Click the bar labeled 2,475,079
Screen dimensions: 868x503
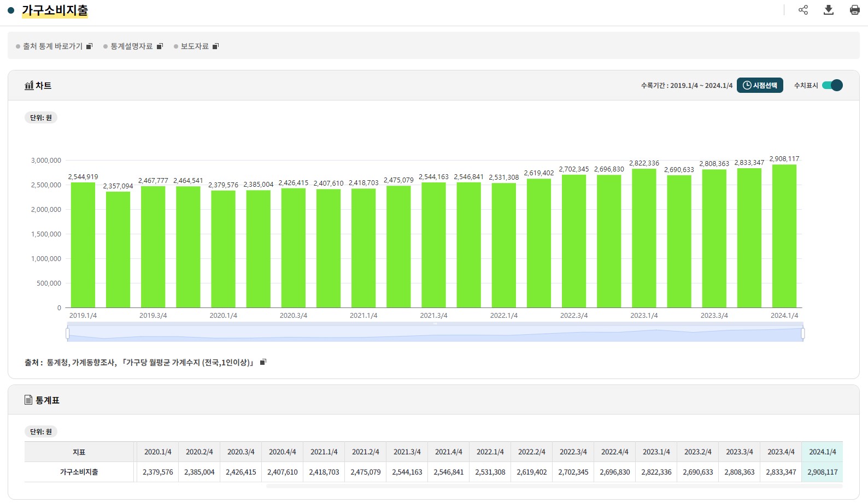(398, 247)
